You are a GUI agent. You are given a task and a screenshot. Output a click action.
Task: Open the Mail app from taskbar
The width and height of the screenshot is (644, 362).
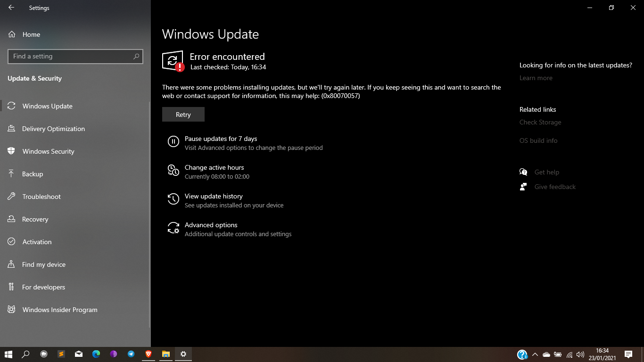click(79, 354)
